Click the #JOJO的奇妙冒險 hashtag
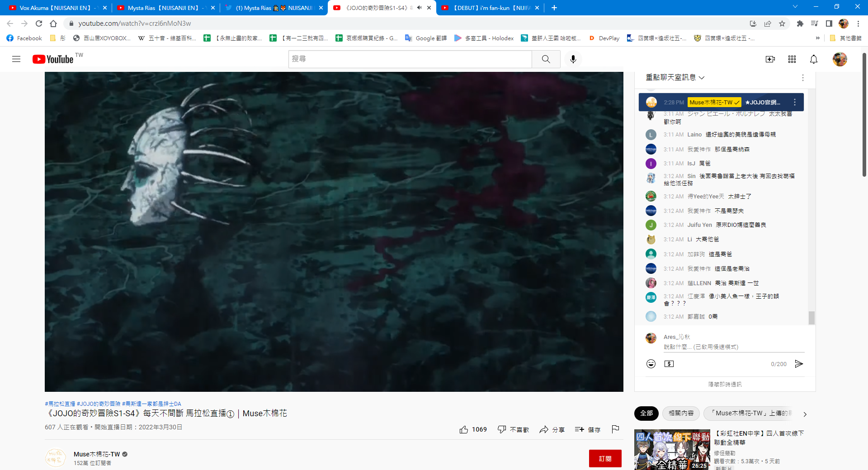Image resolution: width=868 pixels, height=470 pixels. [99, 404]
